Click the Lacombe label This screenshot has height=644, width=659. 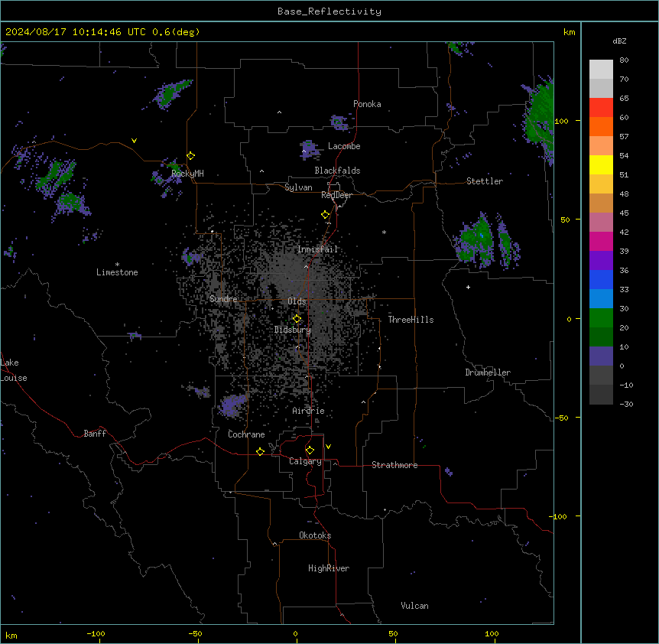click(x=344, y=146)
